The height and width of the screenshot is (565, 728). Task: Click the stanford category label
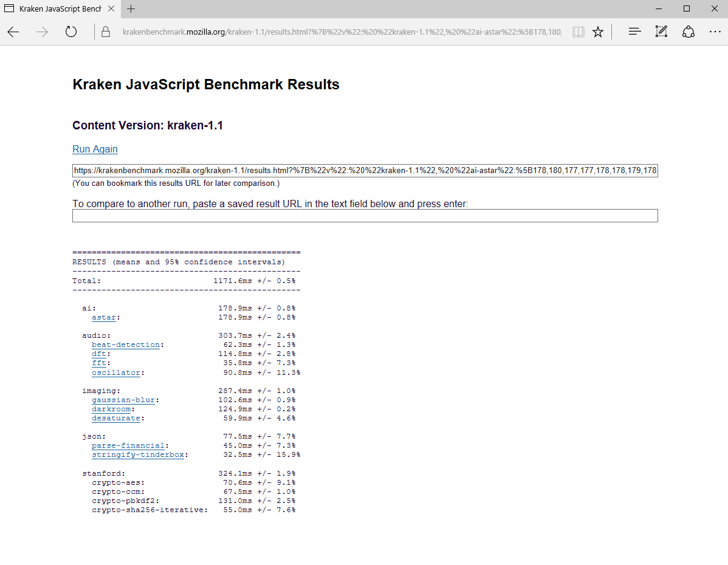pos(103,473)
